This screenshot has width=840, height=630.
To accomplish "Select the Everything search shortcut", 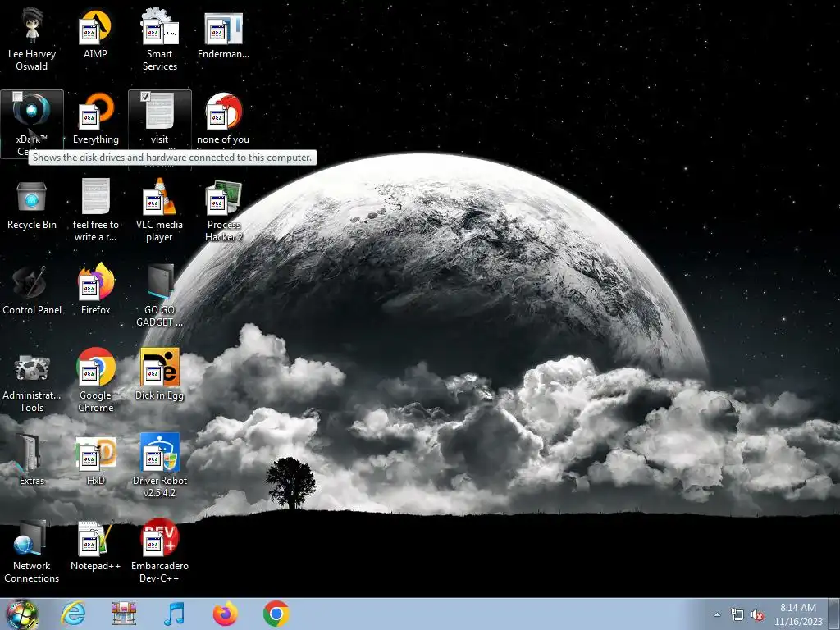I will [95, 119].
